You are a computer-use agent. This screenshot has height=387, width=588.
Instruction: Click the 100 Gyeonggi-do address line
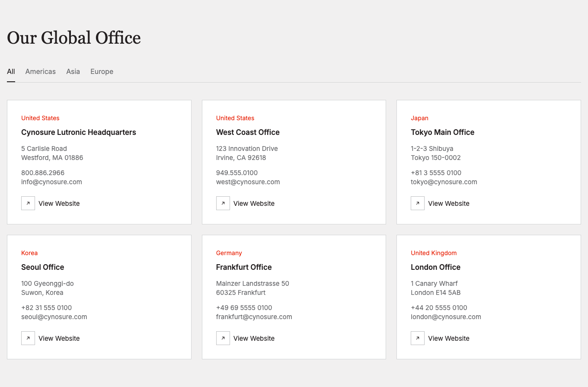48,284
